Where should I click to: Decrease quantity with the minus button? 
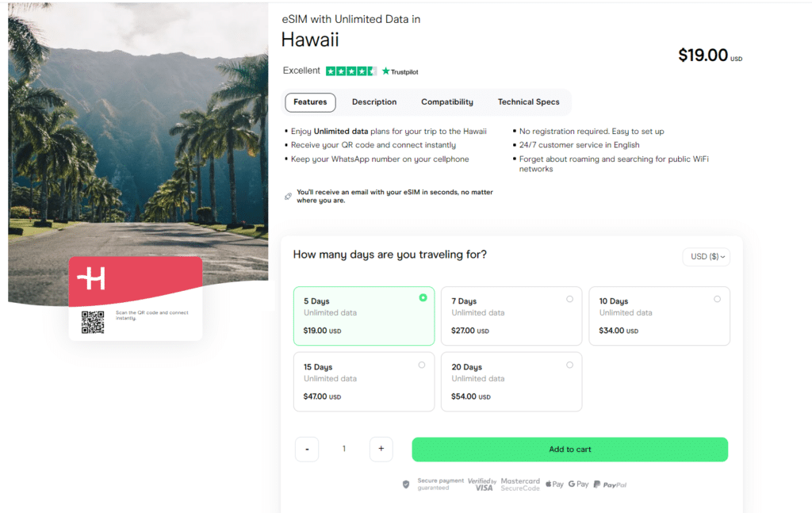pyautogui.click(x=307, y=449)
